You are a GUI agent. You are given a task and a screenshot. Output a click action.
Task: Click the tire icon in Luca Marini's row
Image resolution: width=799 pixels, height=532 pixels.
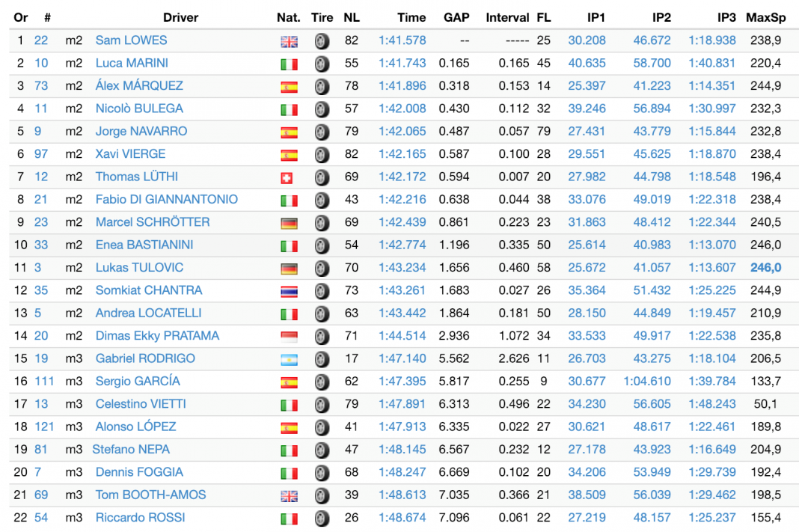tap(322, 64)
